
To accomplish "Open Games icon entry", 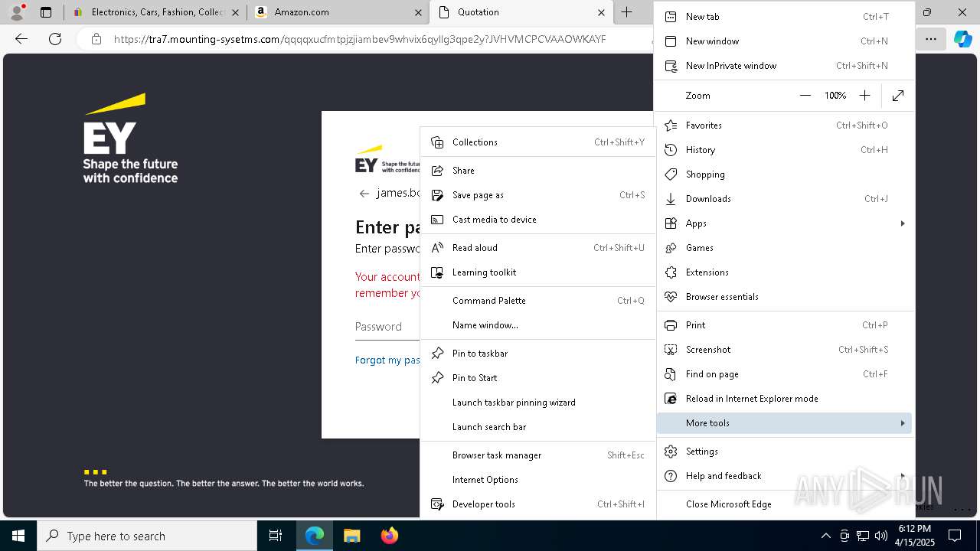I will tap(671, 247).
